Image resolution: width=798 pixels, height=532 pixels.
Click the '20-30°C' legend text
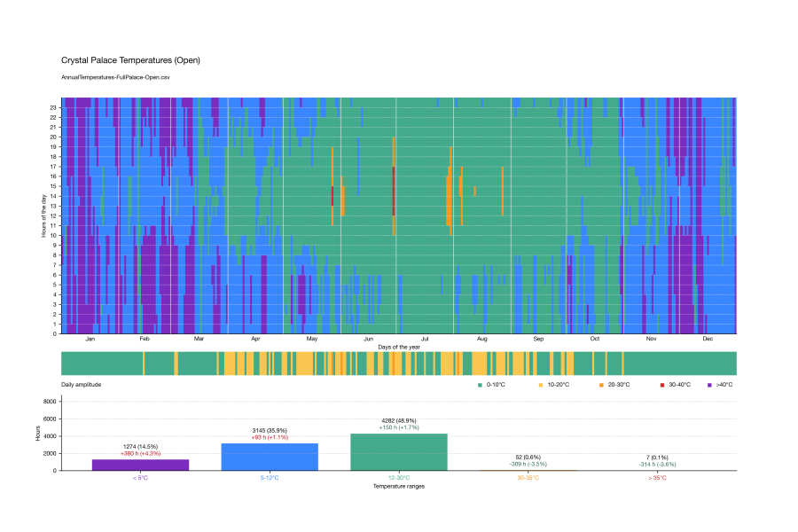tap(619, 384)
